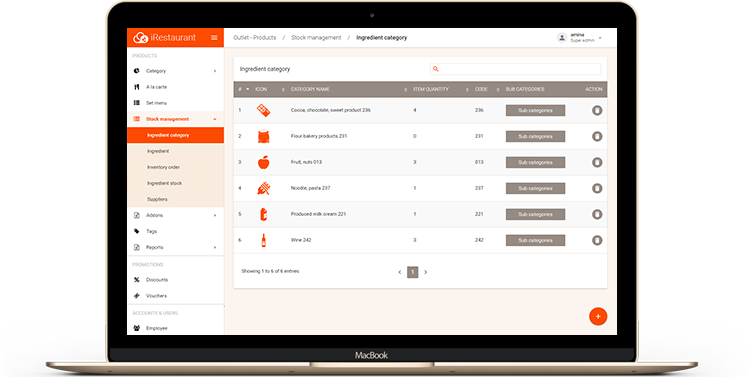750x377 pixels.
Task: Expand the Reports sidebar menu
Action: pos(175,247)
